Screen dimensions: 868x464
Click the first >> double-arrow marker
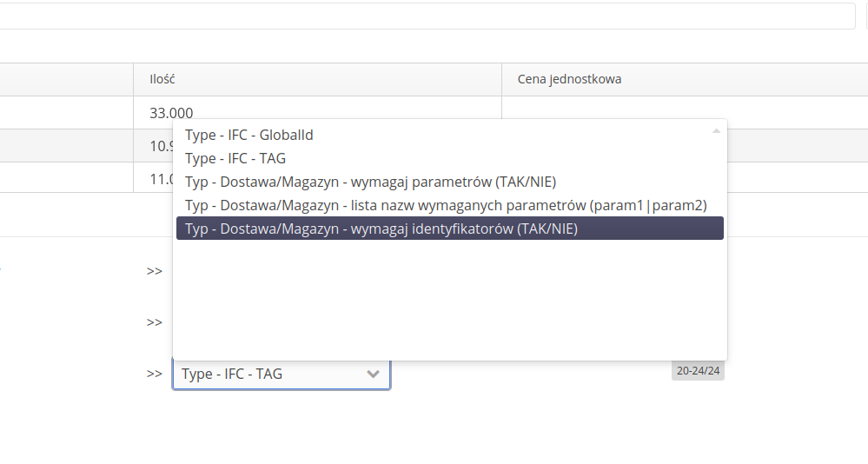pos(155,271)
